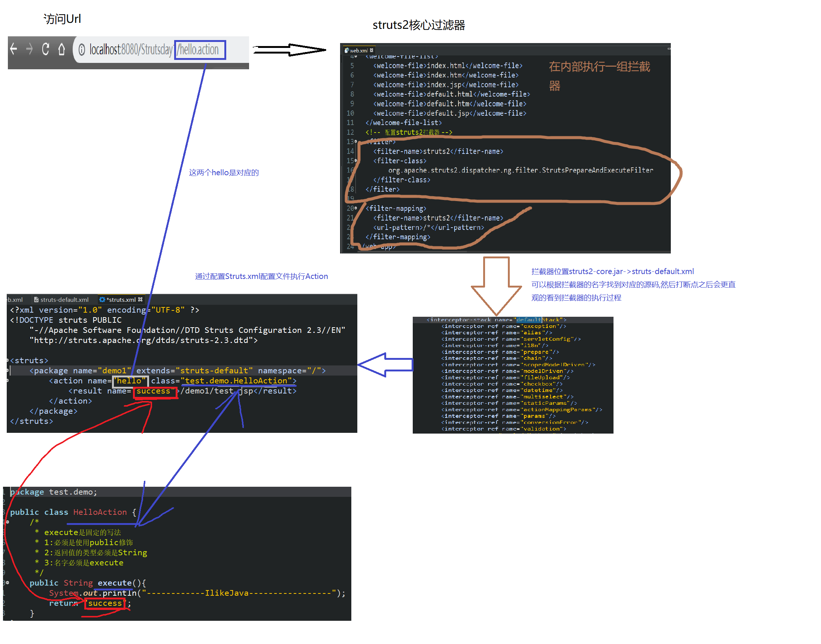Collapse the filter-class tag at line 15
This screenshot has width=821, height=644.
click(x=355, y=161)
